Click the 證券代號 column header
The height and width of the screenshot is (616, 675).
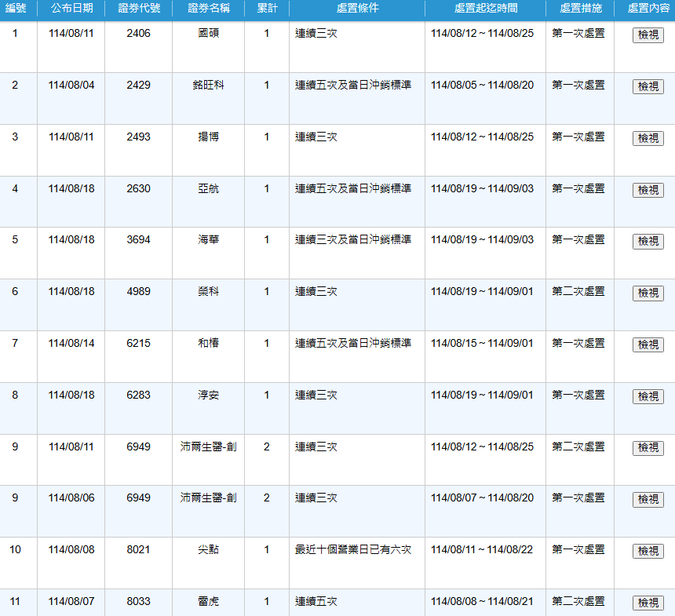tap(139, 8)
